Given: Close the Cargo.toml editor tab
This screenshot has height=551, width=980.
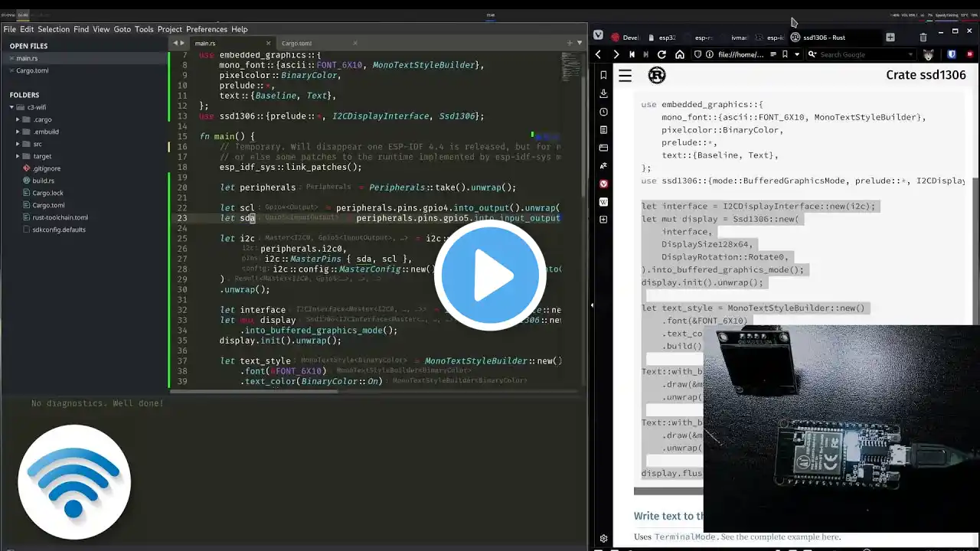Looking at the screenshot, I should tap(355, 44).
